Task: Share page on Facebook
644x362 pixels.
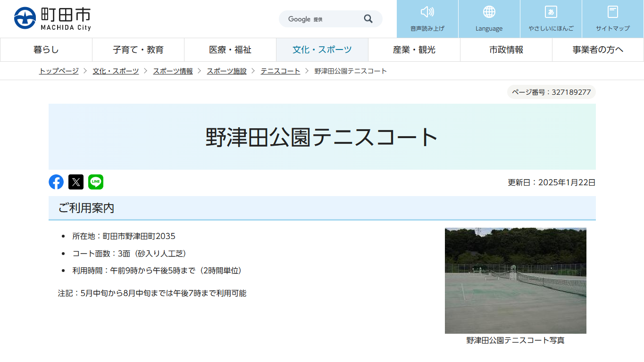Action: (x=56, y=182)
